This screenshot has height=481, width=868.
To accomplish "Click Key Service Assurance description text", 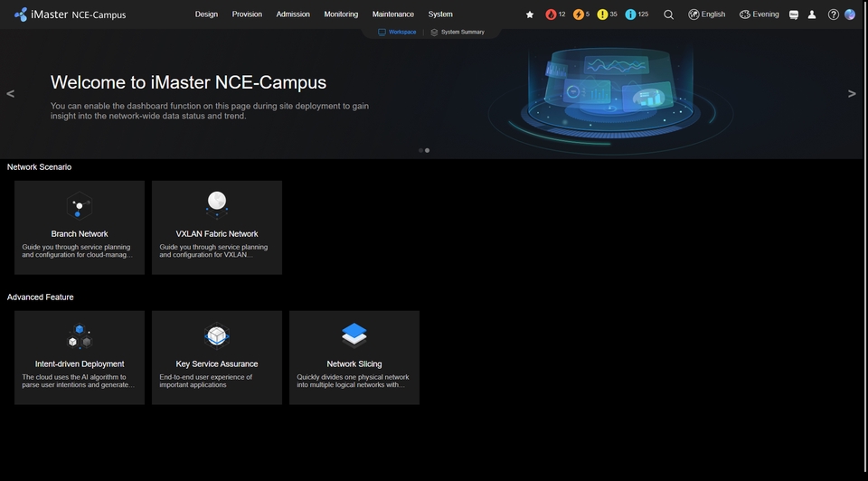I will tap(206, 381).
